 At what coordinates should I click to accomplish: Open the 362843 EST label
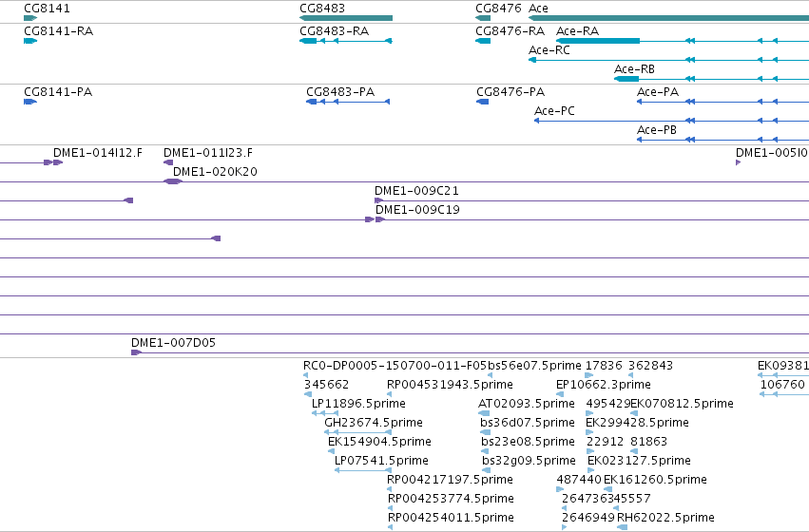click(x=650, y=366)
